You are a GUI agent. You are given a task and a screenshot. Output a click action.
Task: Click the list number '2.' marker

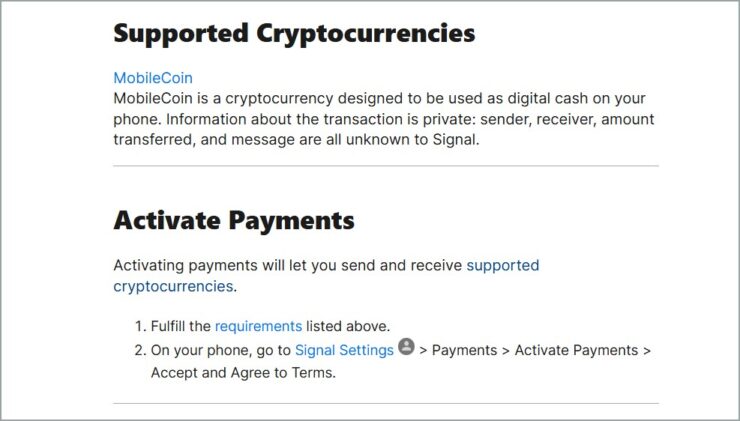140,350
